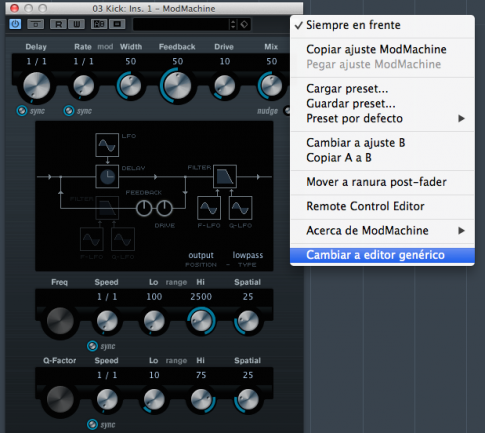Click the F-LFO block beside output filter

coord(209,208)
